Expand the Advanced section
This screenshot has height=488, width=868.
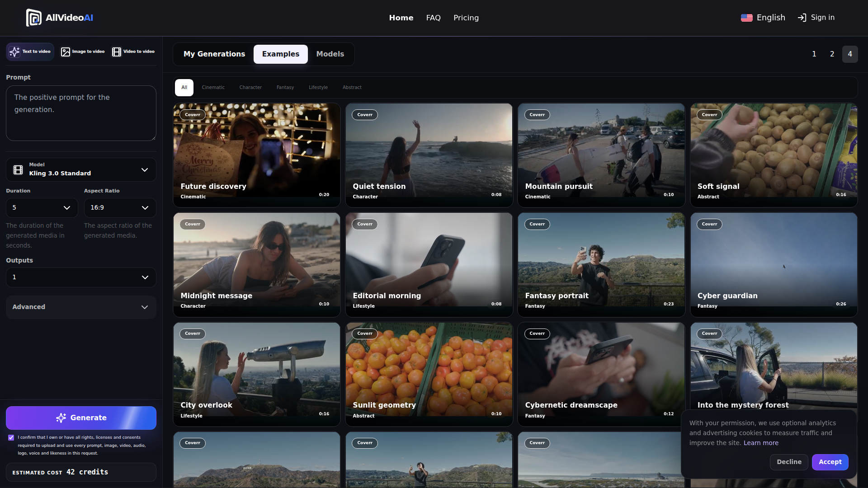[81, 307]
